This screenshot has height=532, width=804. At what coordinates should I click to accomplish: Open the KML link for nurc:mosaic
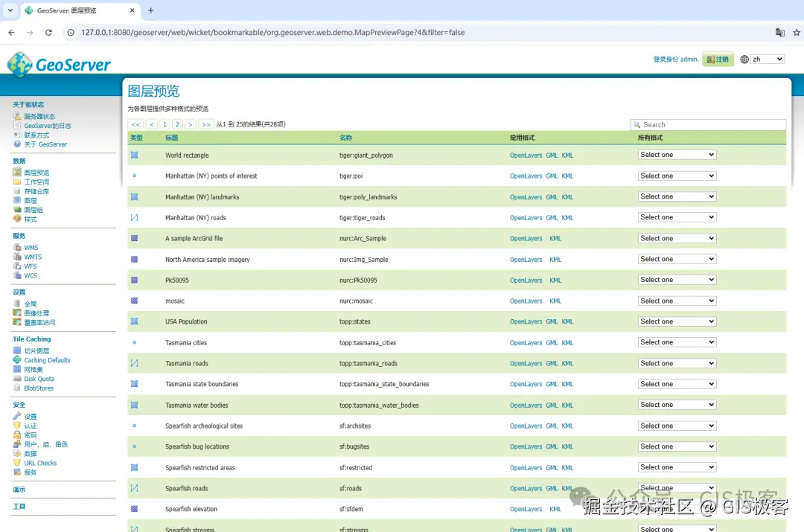tap(555, 301)
